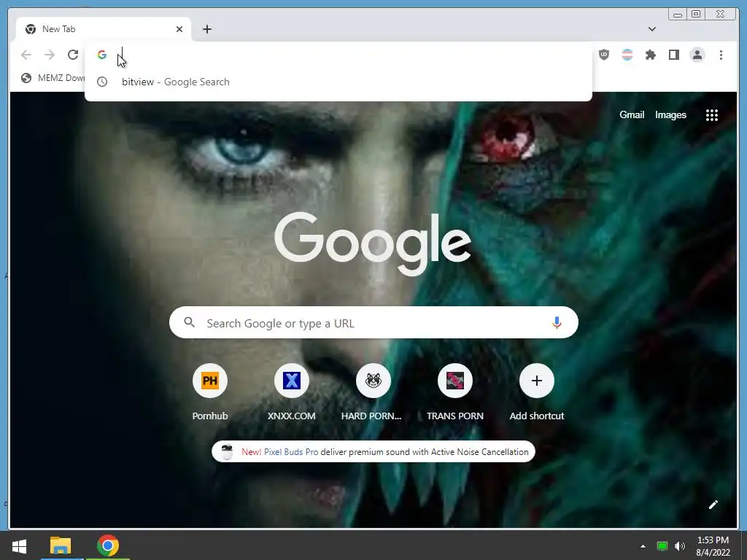Click the magnifier icon in the search box
This screenshot has height=560, width=747.
[189, 322]
